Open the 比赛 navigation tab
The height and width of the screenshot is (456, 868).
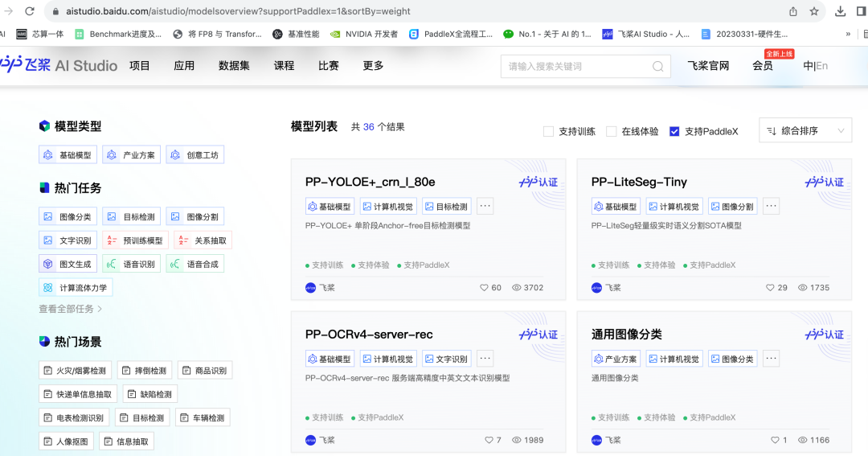tap(328, 65)
